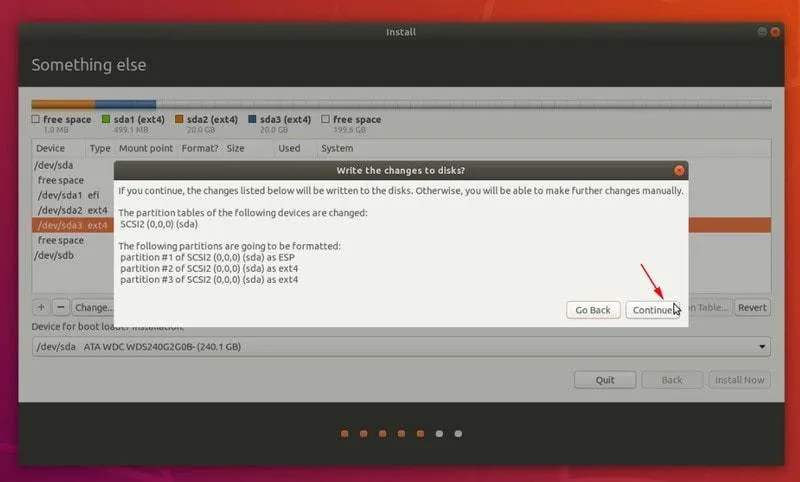This screenshot has width=800, height=482.
Task: Click the Mount point column header
Action: (x=146, y=148)
